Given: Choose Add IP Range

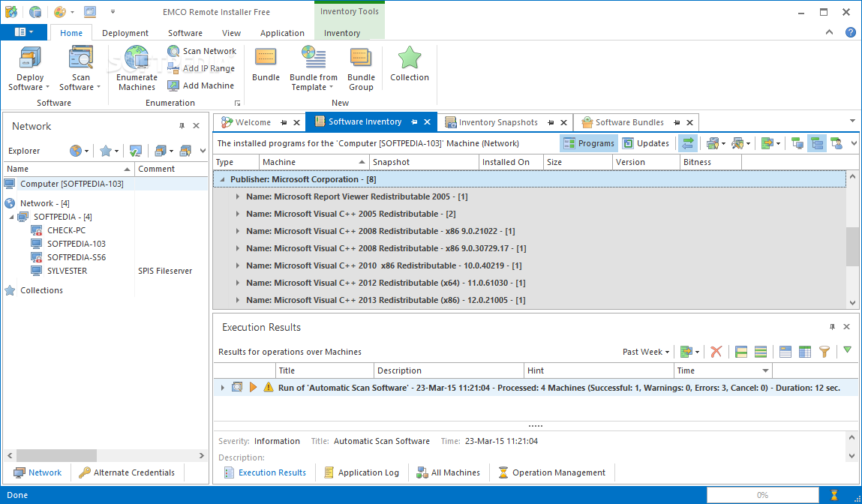Looking at the screenshot, I should pyautogui.click(x=201, y=68).
